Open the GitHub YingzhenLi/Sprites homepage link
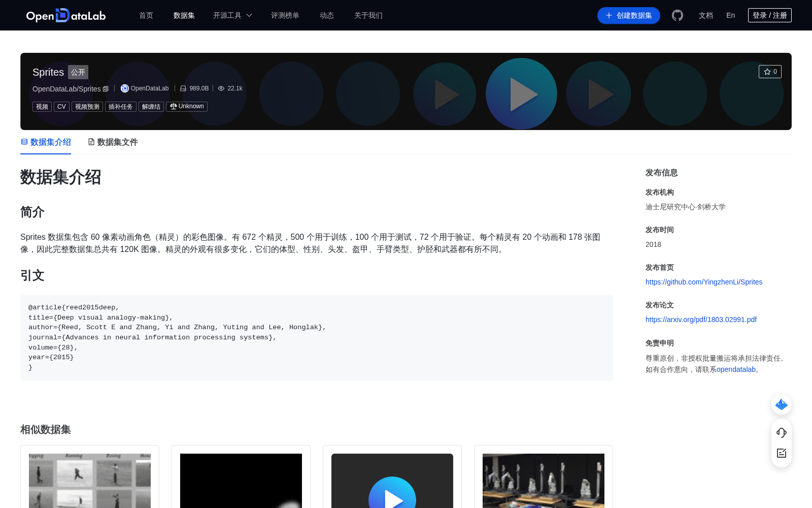Viewport: 812px width, 508px height. click(x=704, y=282)
